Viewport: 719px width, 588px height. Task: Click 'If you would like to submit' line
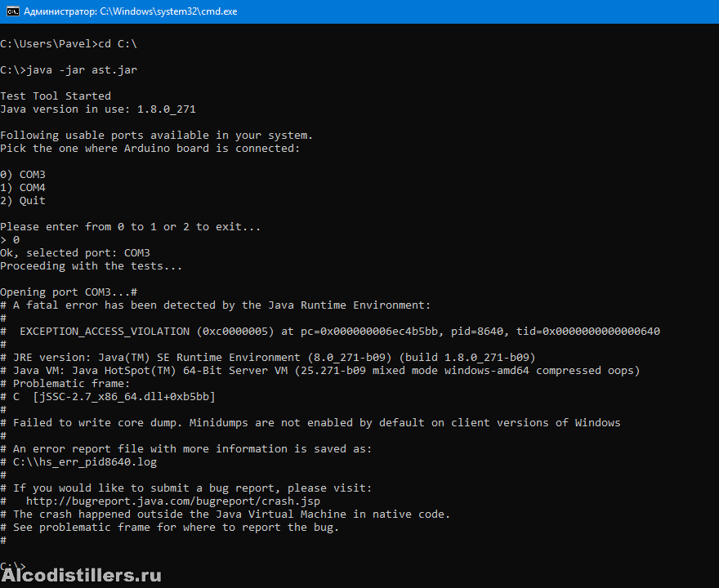point(186,488)
